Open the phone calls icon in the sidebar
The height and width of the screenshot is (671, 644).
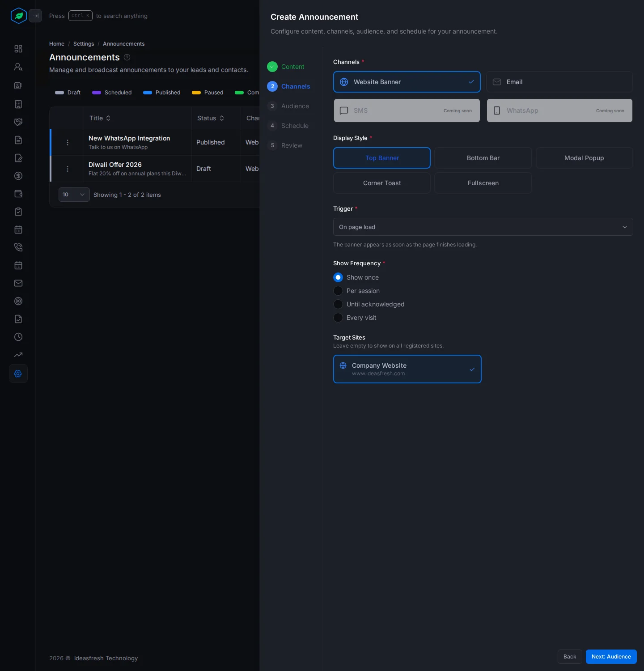[18, 247]
